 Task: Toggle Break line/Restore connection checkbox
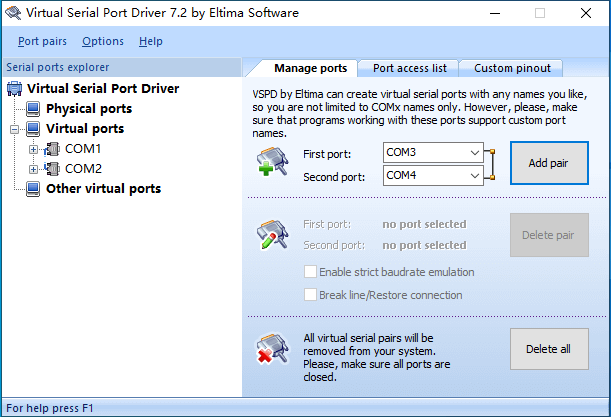pyautogui.click(x=310, y=295)
